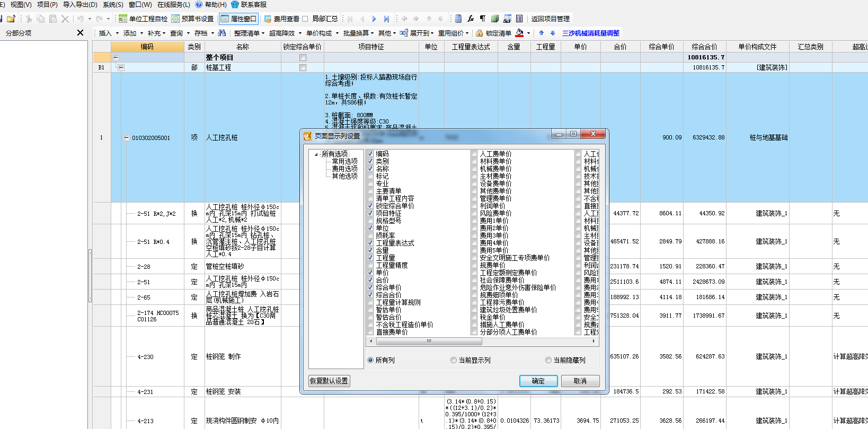This screenshot has height=429, width=868.
Task: Click the paste clipboard icon
Action: point(53,19)
